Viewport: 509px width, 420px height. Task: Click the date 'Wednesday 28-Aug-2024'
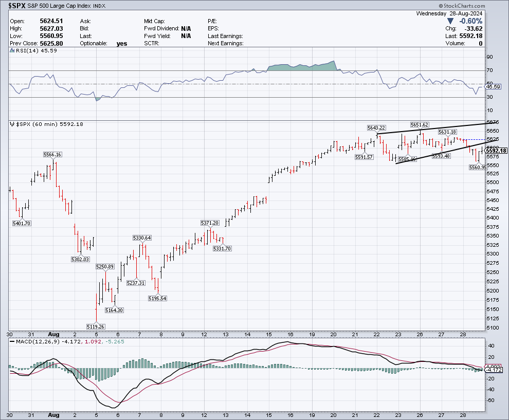[x=449, y=13]
